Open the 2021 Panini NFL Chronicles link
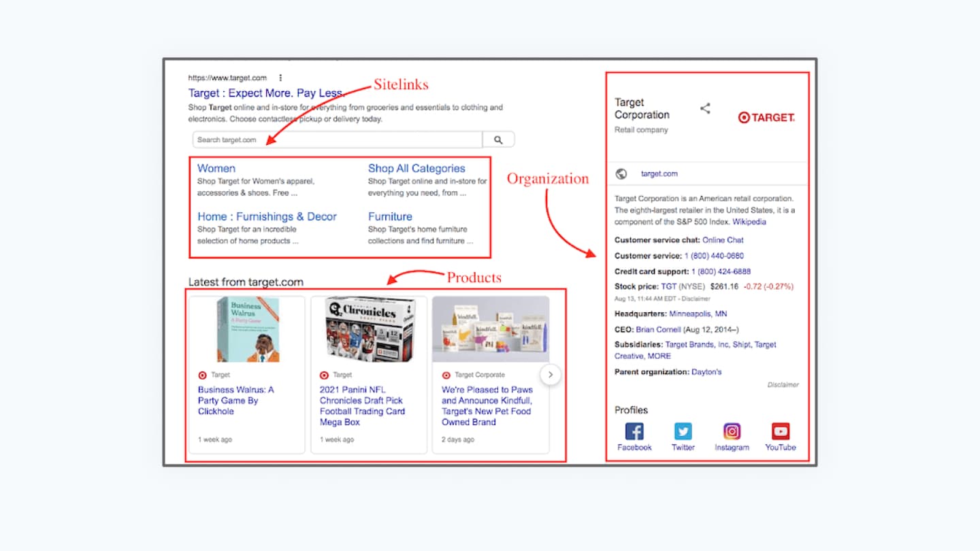 pyautogui.click(x=362, y=406)
